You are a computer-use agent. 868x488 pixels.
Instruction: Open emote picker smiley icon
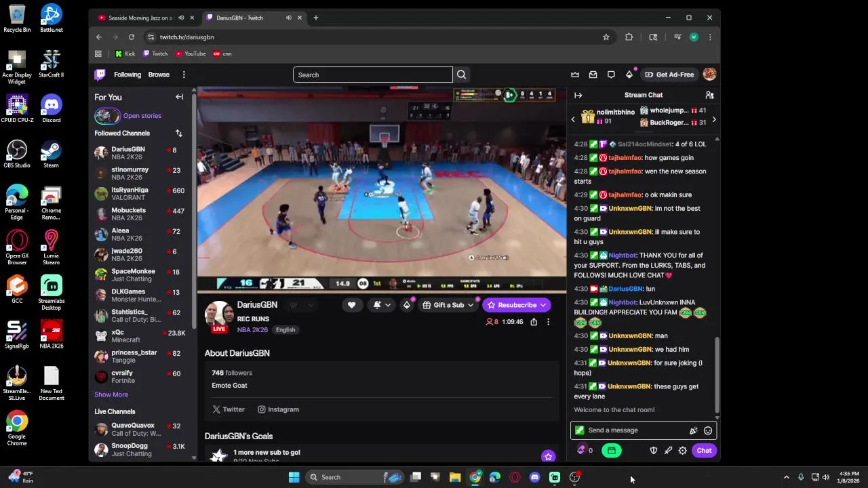pyautogui.click(x=708, y=430)
